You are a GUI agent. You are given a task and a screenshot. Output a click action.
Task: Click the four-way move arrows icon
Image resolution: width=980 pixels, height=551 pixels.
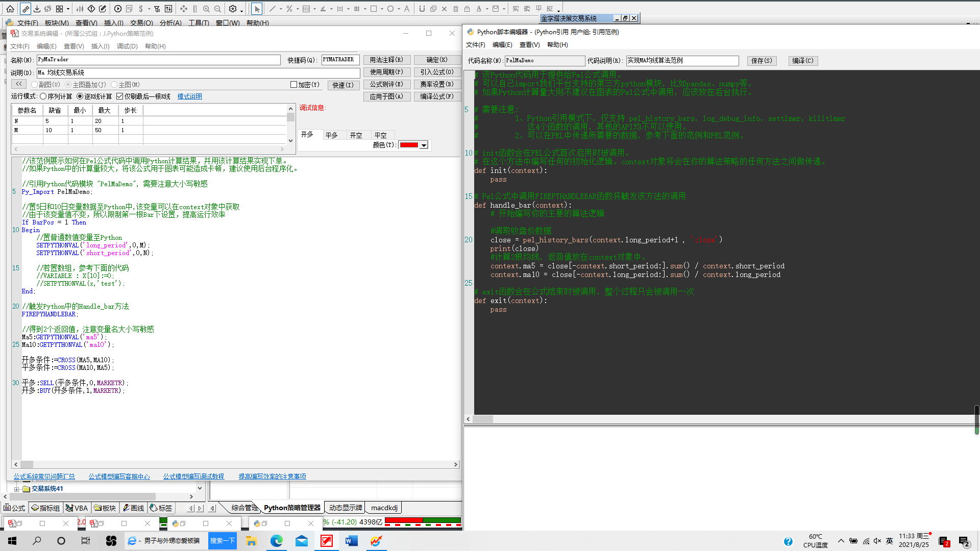pos(184,9)
